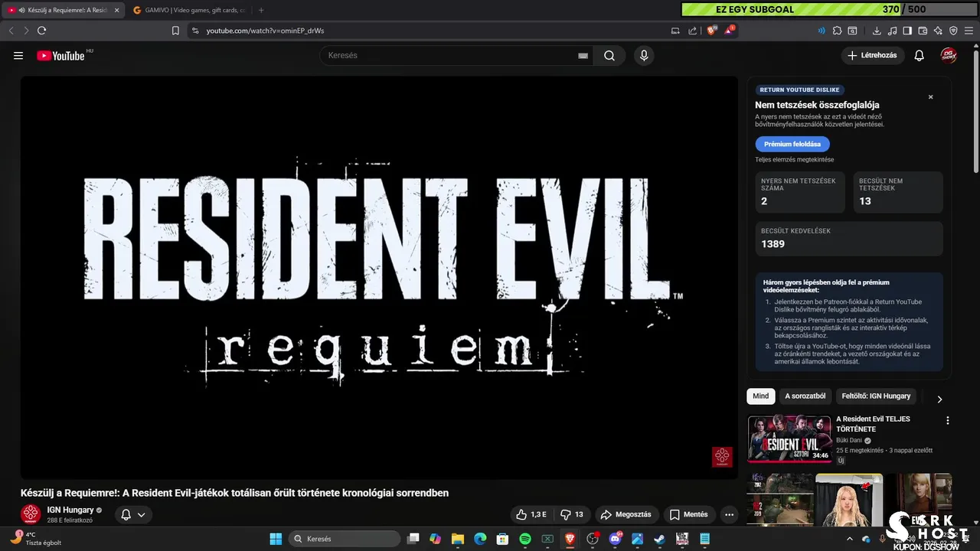Click the share icon in address bar
Image resolution: width=980 pixels, height=551 pixels.
(x=693, y=31)
